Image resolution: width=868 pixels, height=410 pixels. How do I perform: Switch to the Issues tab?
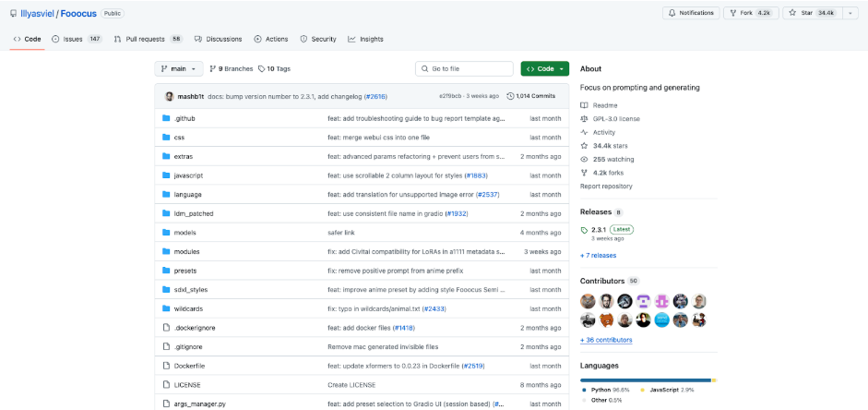coord(77,39)
